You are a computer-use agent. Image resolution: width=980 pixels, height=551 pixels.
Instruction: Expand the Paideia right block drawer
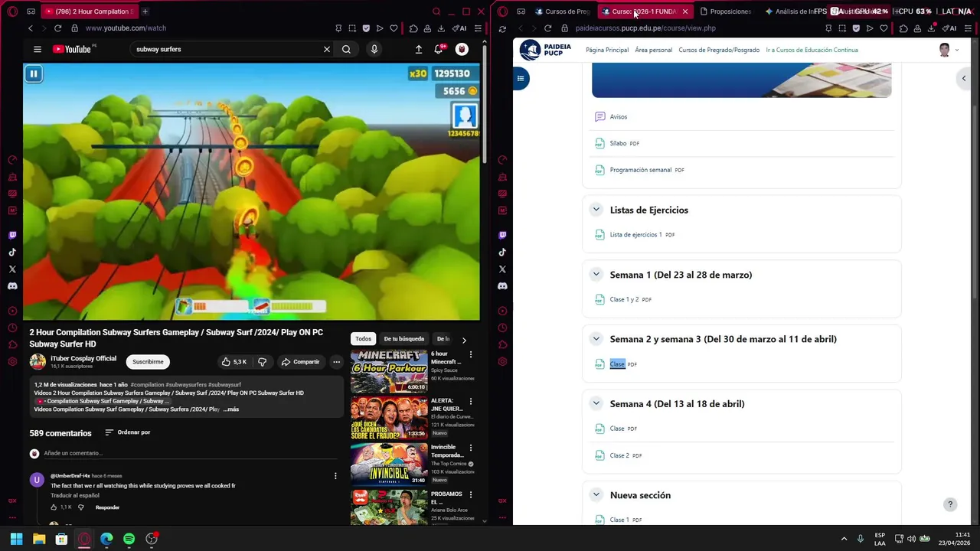pyautogui.click(x=964, y=78)
